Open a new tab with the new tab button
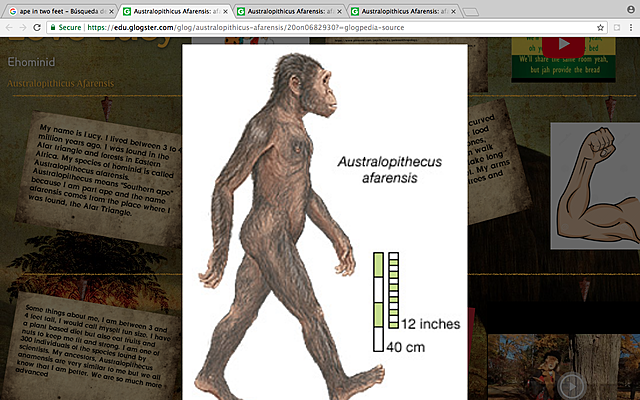The width and height of the screenshot is (640, 400). tap(471, 12)
